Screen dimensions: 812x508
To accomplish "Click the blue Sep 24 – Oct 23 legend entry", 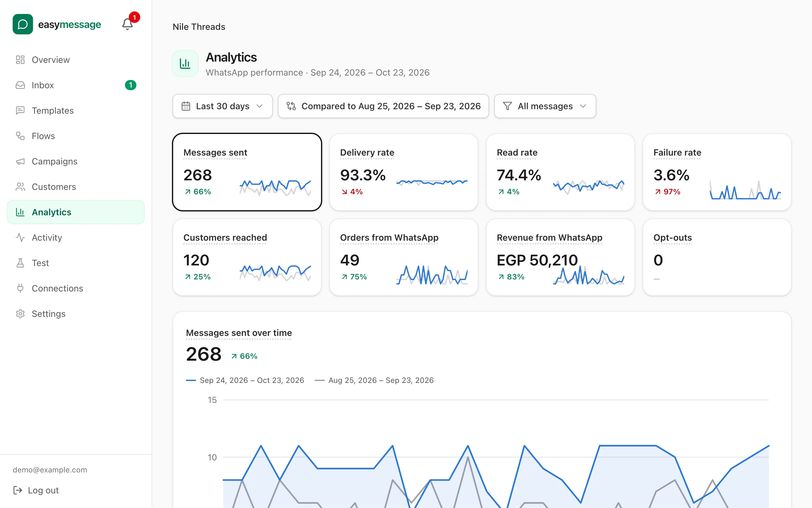I will (x=245, y=380).
